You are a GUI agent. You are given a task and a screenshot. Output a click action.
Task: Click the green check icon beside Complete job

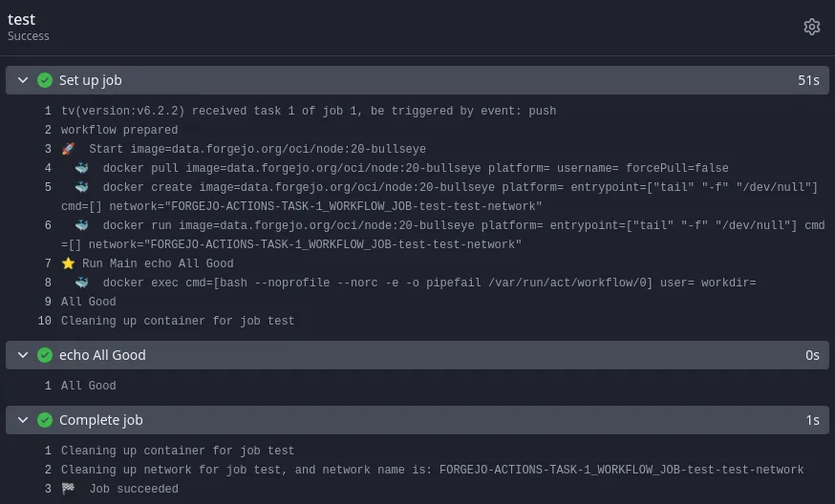coord(45,420)
